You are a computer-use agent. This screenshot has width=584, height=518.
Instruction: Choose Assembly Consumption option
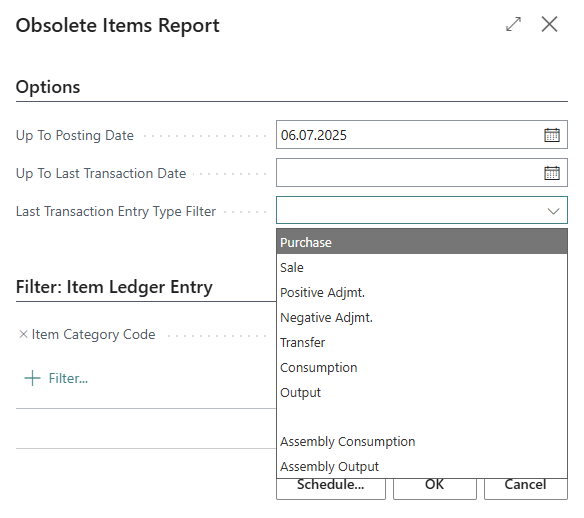coord(422,441)
